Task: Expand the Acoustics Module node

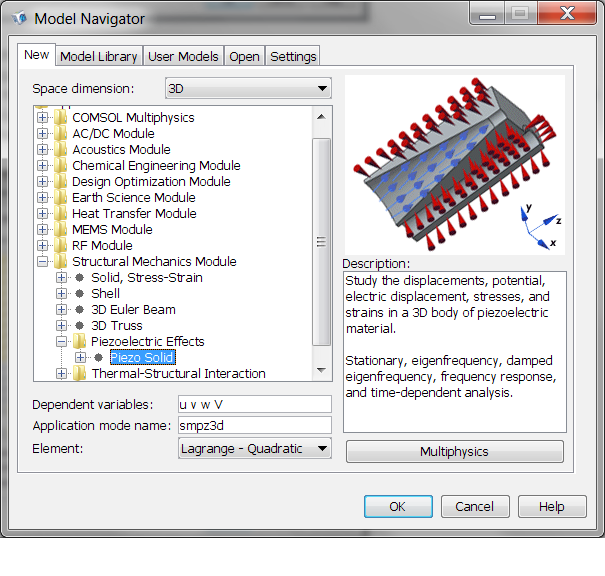Action: tap(42, 149)
